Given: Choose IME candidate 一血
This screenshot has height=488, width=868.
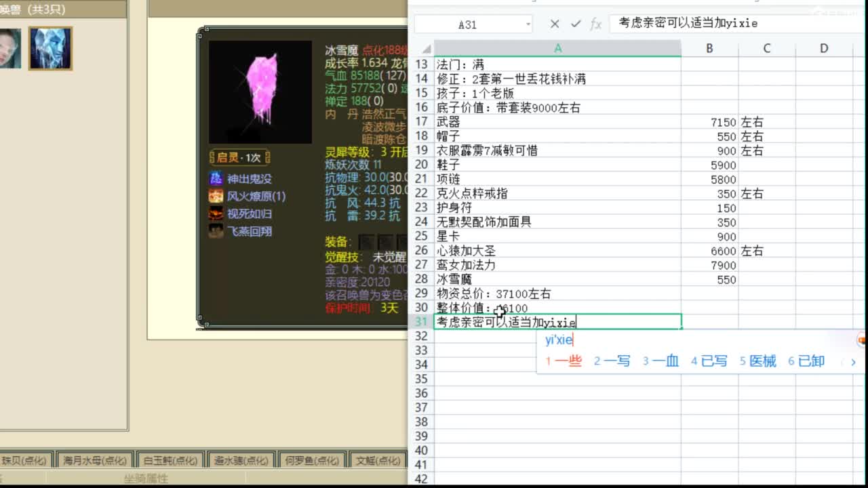Looking at the screenshot, I should [x=660, y=361].
